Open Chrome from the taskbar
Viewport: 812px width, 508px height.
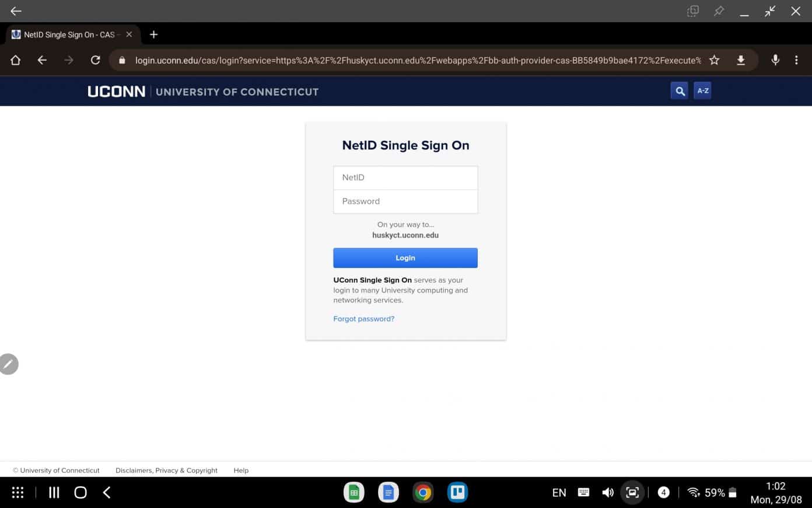[423, 492]
